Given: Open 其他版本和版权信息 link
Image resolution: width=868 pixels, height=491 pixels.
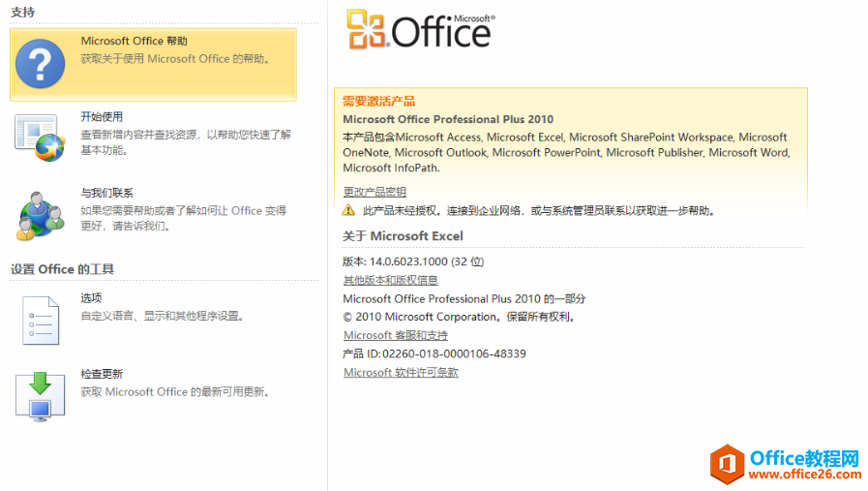Looking at the screenshot, I should 390,280.
